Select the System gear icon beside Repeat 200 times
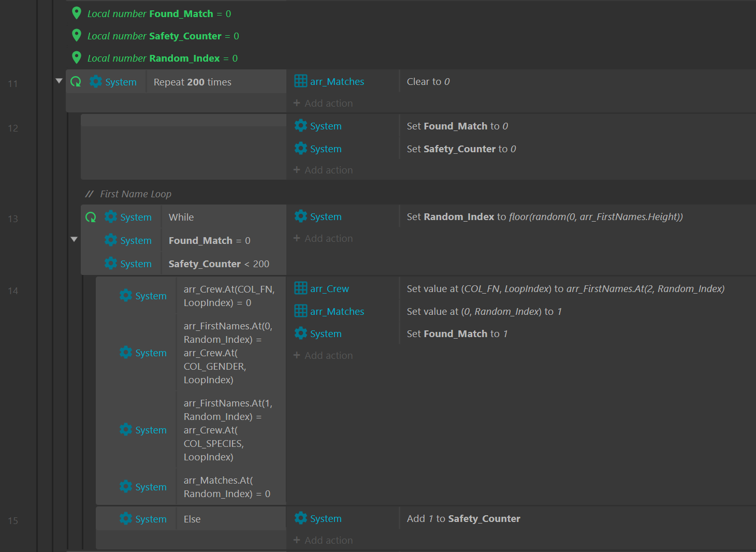The image size is (756, 552). pos(96,81)
